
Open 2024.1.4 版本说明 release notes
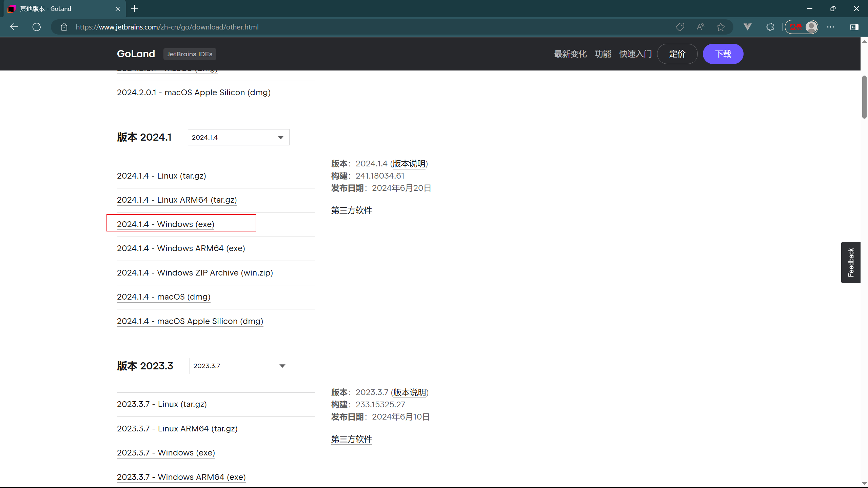coord(409,164)
